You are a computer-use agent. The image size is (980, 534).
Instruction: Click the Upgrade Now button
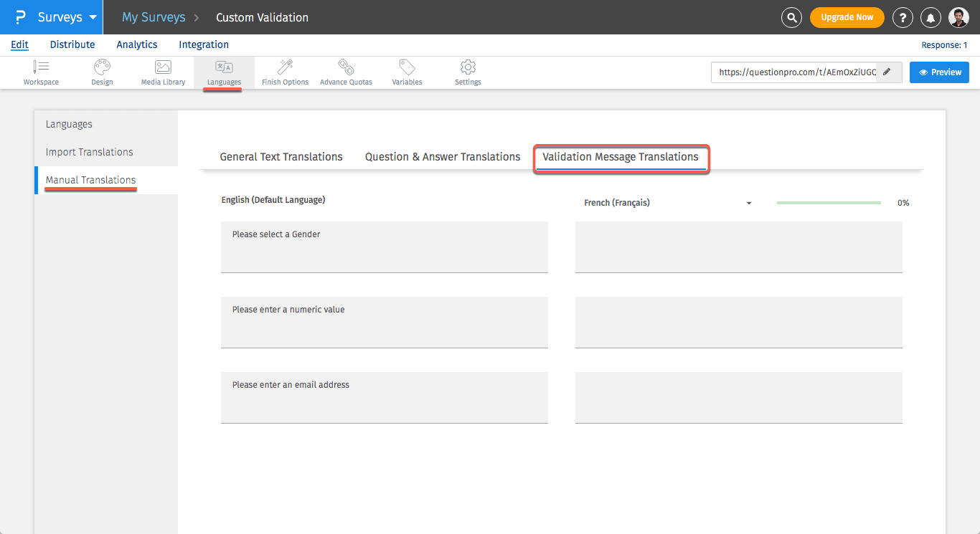847,17
